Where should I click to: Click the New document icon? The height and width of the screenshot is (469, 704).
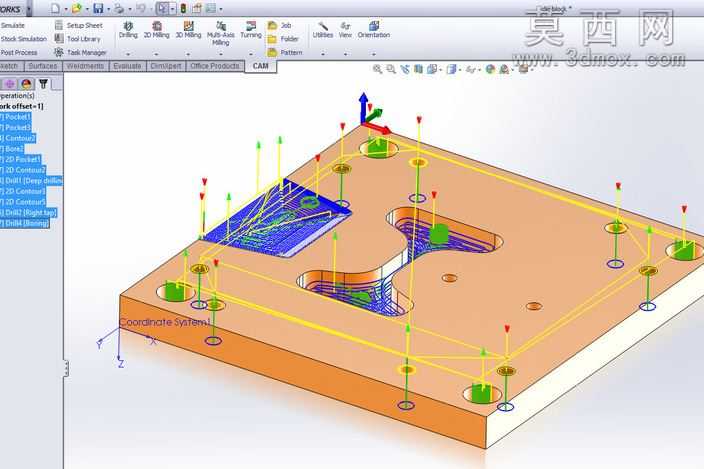click(55, 8)
